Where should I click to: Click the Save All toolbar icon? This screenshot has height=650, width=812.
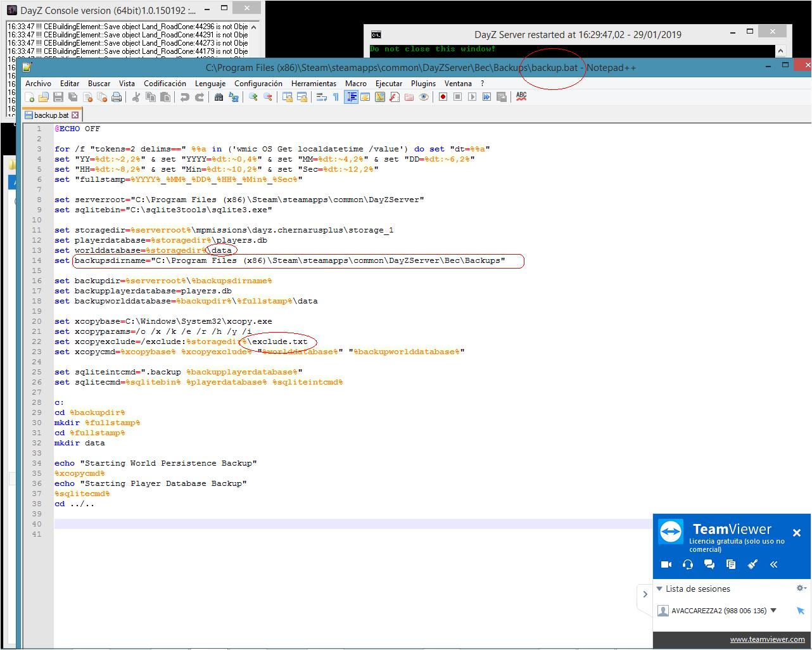[x=73, y=97]
